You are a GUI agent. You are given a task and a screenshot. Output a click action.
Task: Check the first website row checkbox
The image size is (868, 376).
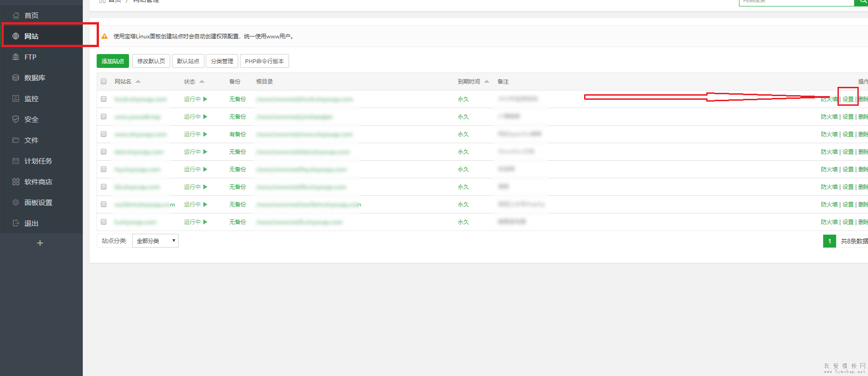[x=104, y=99]
